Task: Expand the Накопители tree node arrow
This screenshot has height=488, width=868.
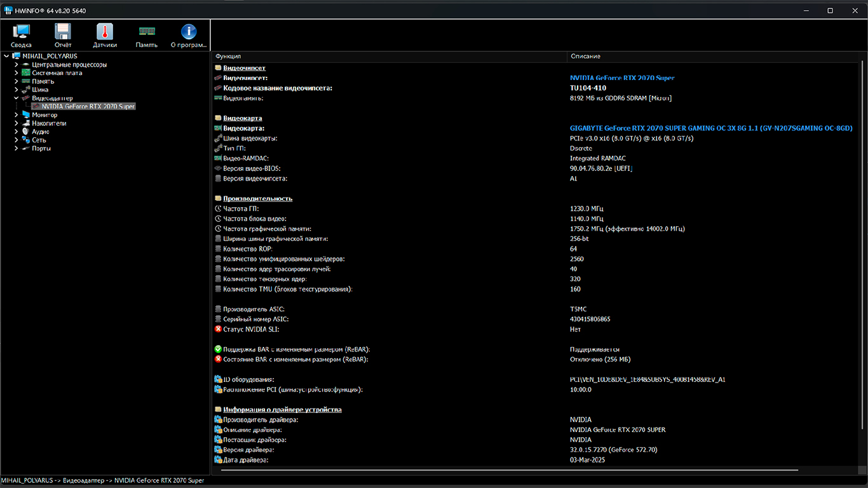Action: click(17, 123)
